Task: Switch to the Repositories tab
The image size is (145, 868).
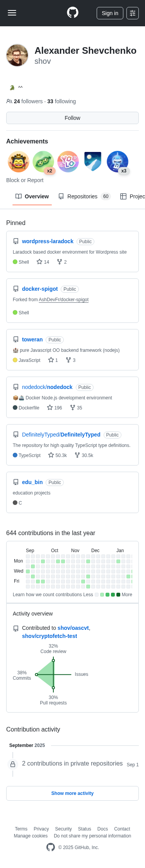Action: [84, 196]
